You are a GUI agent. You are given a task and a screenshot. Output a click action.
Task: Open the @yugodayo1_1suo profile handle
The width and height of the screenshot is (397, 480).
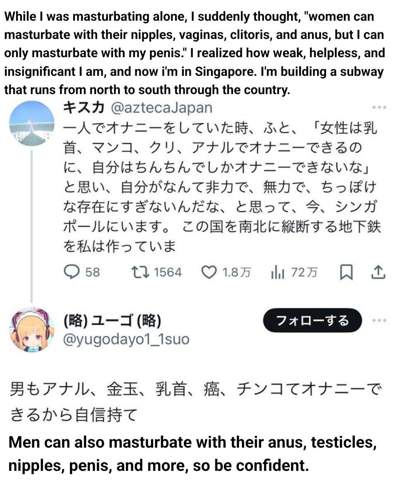[x=126, y=339]
